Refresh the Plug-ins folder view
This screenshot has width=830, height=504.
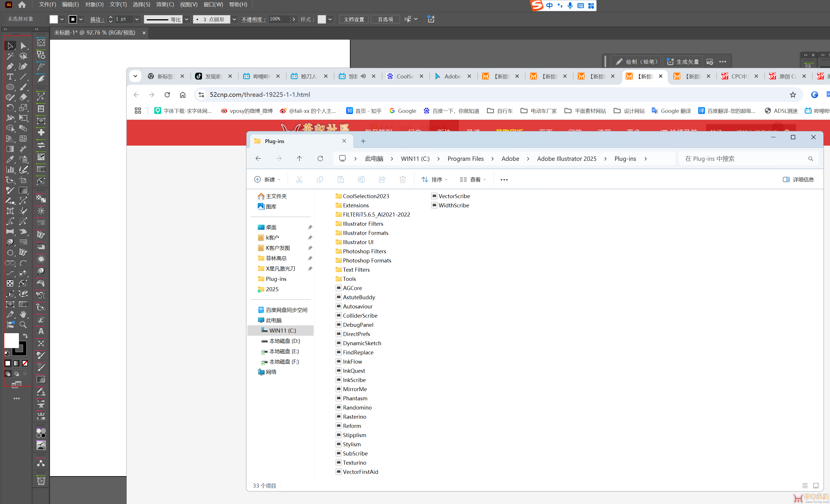coord(320,158)
